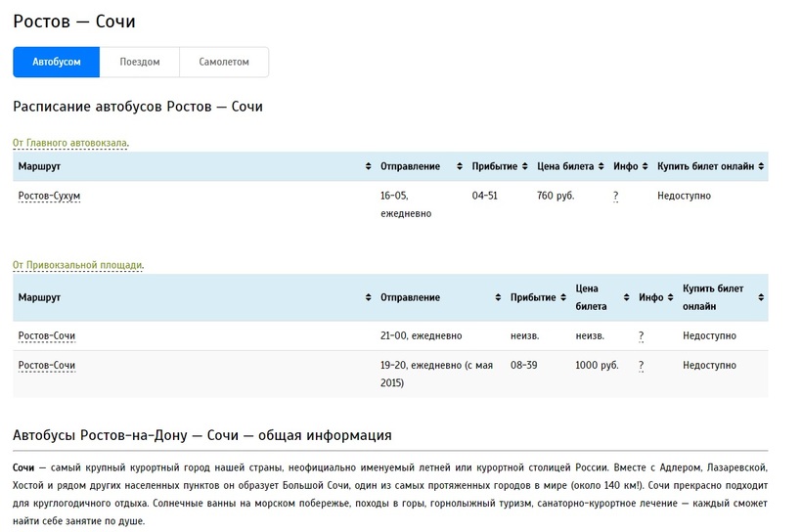Screen dimensions: 802x532
Task: Sort second table by Маршрут arrows icon
Action: tap(368, 297)
